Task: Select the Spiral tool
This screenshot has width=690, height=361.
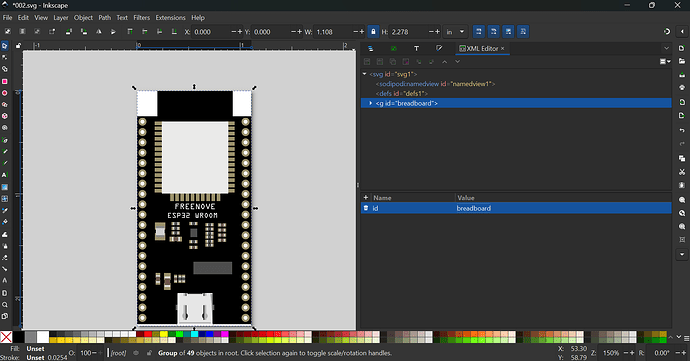Action: click(5, 128)
